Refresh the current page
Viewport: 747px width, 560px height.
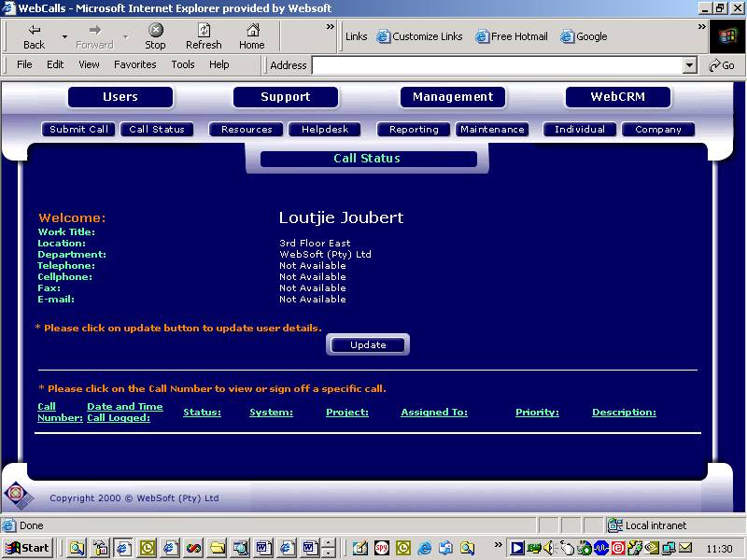coord(204,36)
